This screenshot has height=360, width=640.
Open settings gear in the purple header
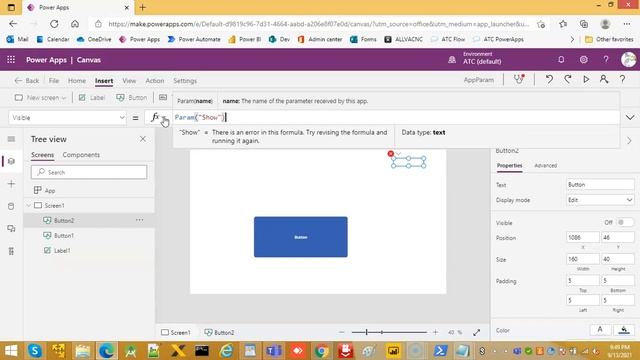coord(584,60)
